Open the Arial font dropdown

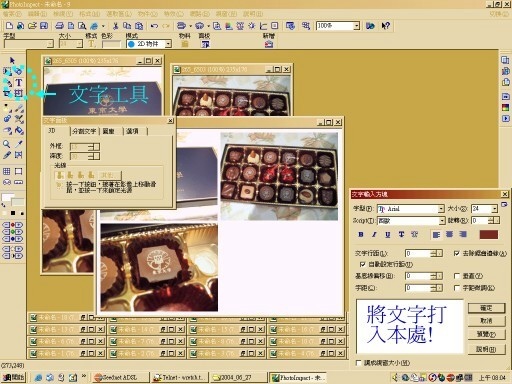point(441,209)
